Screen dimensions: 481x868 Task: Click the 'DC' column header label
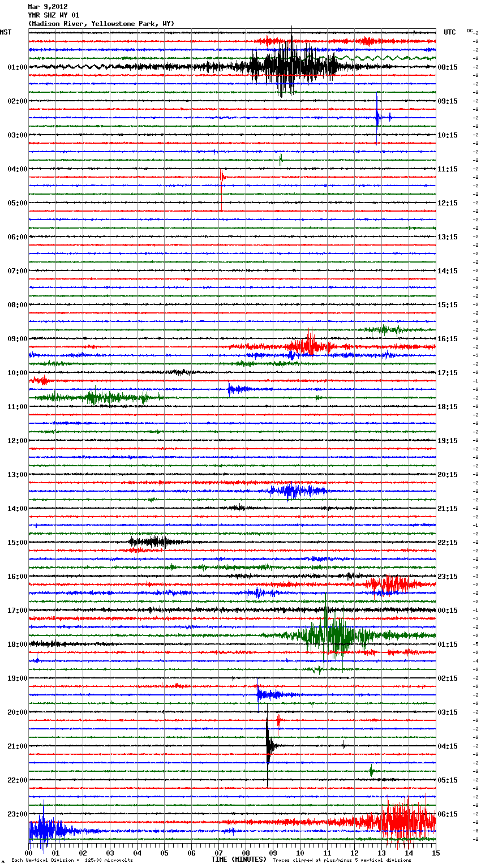click(470, 31)
